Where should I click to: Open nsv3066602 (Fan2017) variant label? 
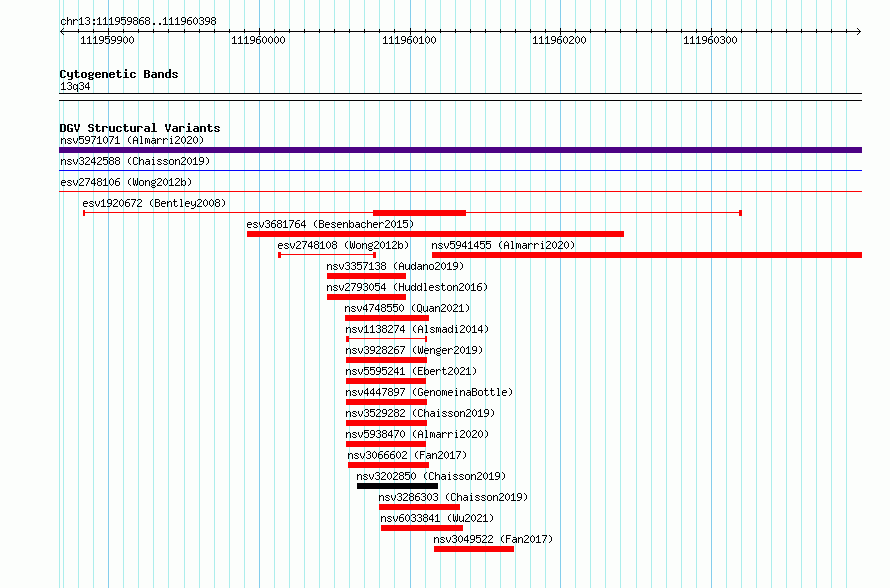click(x=407, y=455)
